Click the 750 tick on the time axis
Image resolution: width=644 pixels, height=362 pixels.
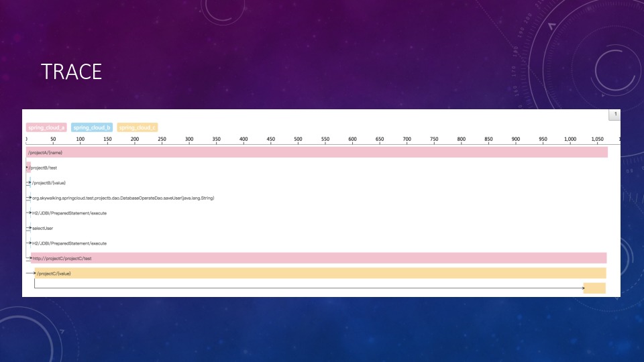coord(434,139)
